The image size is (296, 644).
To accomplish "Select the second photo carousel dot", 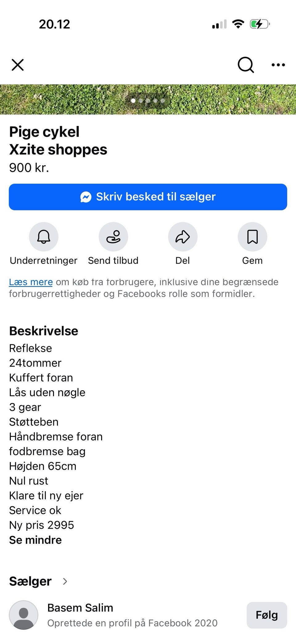I will (x=141, y=101).
